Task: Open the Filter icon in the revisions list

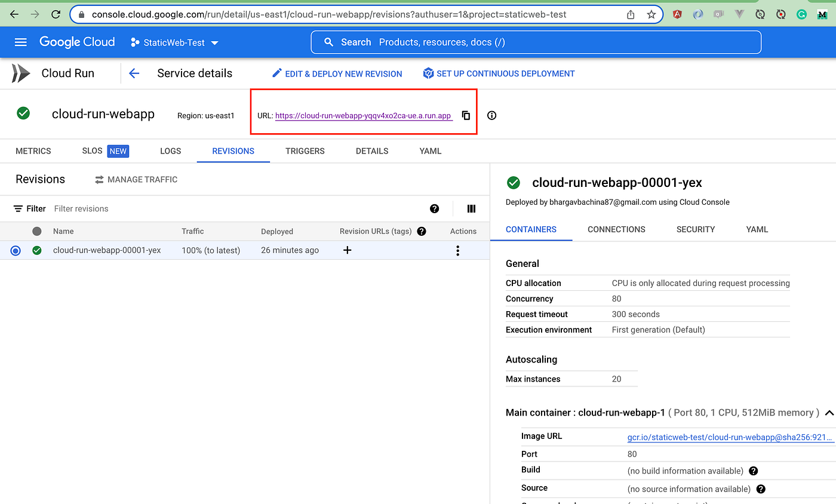Action: tap(17, 208)
